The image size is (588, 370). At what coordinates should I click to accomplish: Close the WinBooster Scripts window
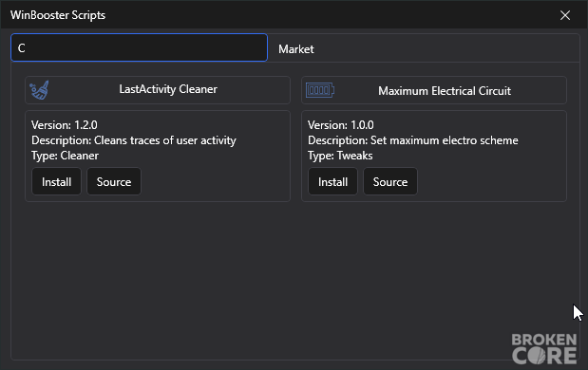pos(565,15)
